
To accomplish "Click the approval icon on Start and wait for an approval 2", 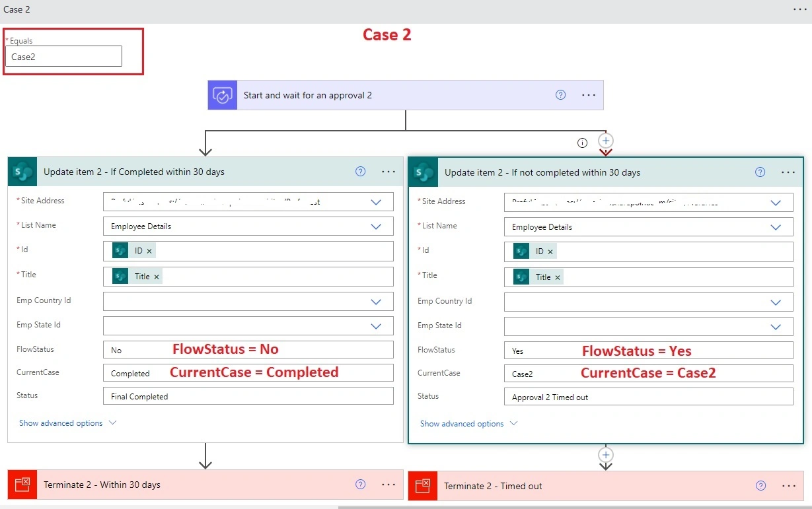I will pyautogui.click(x=223, y=95).
